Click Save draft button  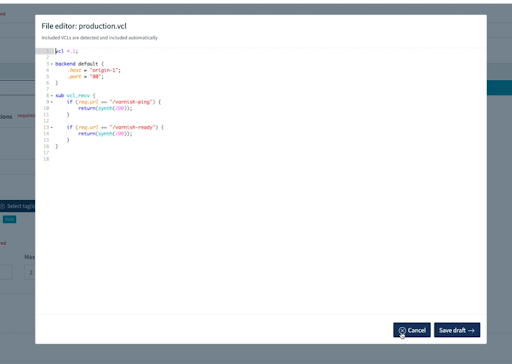click(457, 330)
